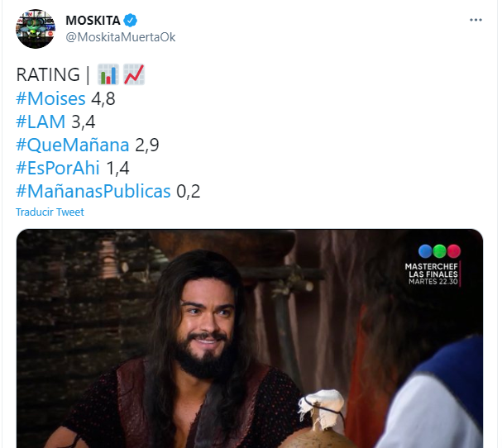Click the bearded man's face in photo

(205, 323)
